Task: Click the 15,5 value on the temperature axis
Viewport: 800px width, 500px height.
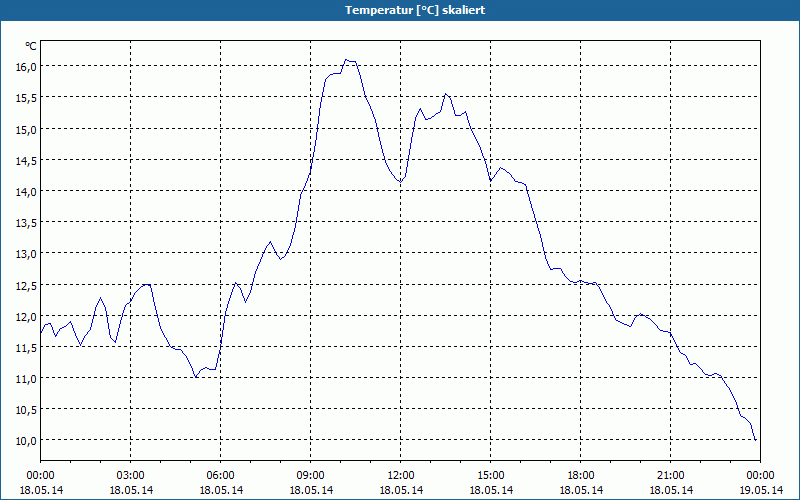Action: (x=26, y=98)
